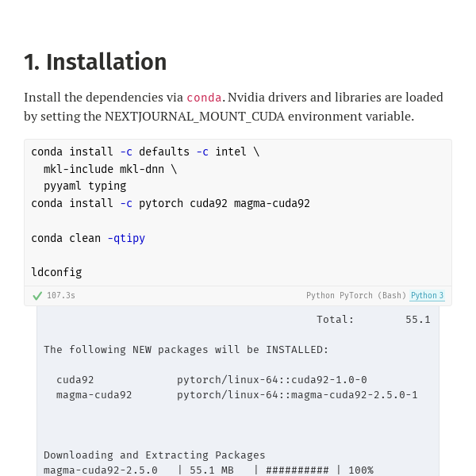This screenshot has height=476, width=476.
Task: Click the green success checkmark icon
Action: pos(37,296)
